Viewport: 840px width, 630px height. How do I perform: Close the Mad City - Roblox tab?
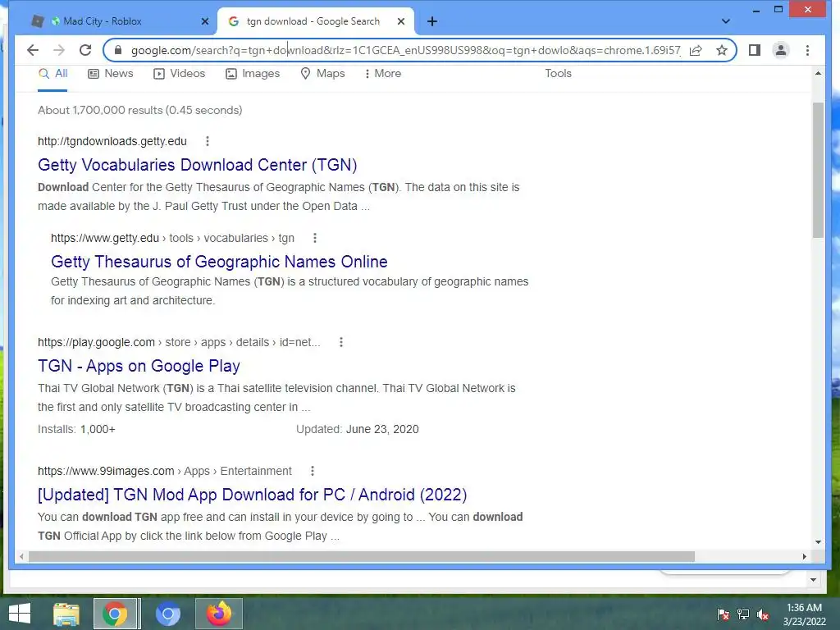pos(204,21)
